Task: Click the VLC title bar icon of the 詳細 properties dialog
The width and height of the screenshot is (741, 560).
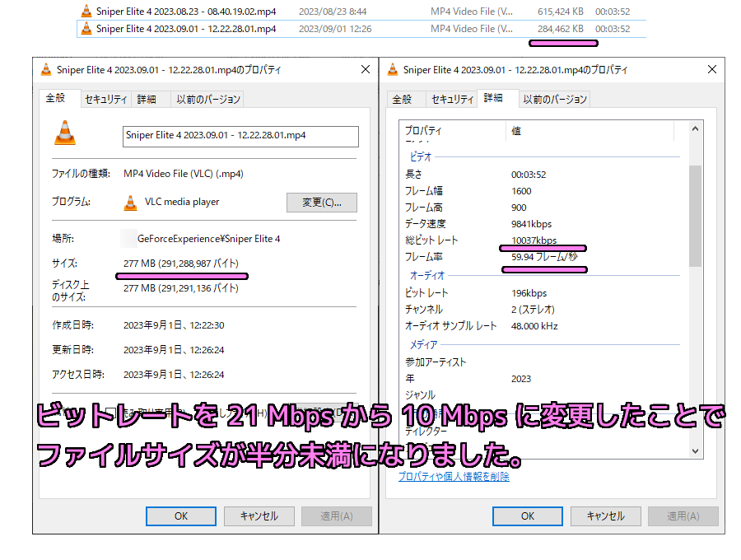Action: [x=393, y=69]
